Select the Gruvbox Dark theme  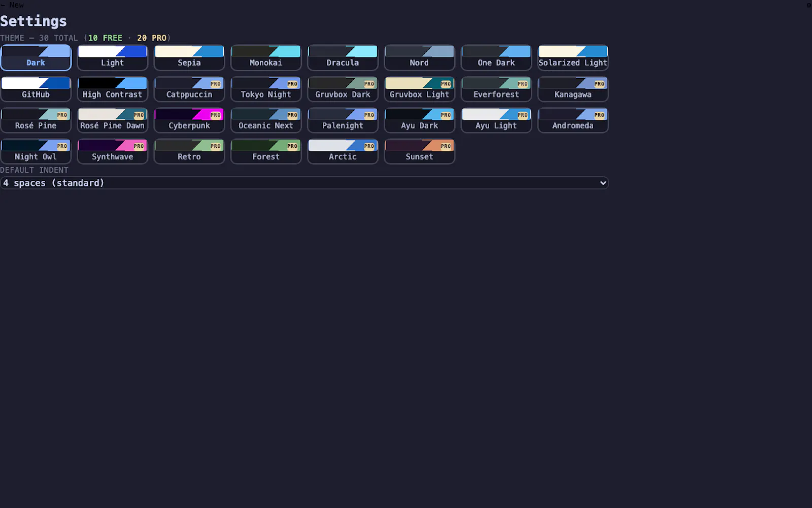[343, 89]
